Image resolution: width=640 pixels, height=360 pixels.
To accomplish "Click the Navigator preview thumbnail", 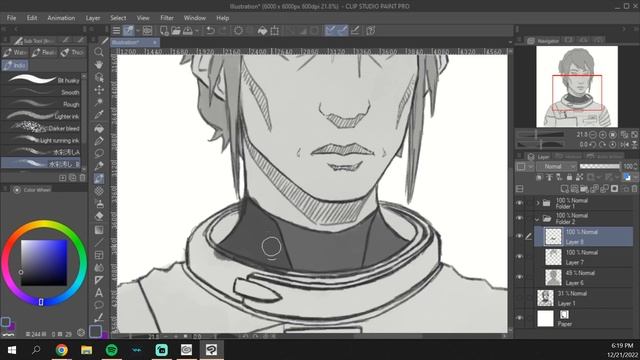I will click(577, 86).
